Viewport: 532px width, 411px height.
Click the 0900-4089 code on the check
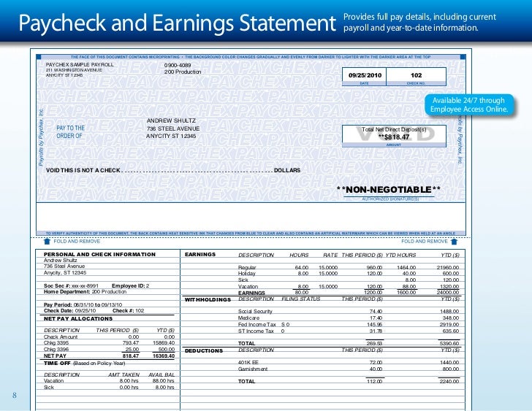[x=178, y=65]
